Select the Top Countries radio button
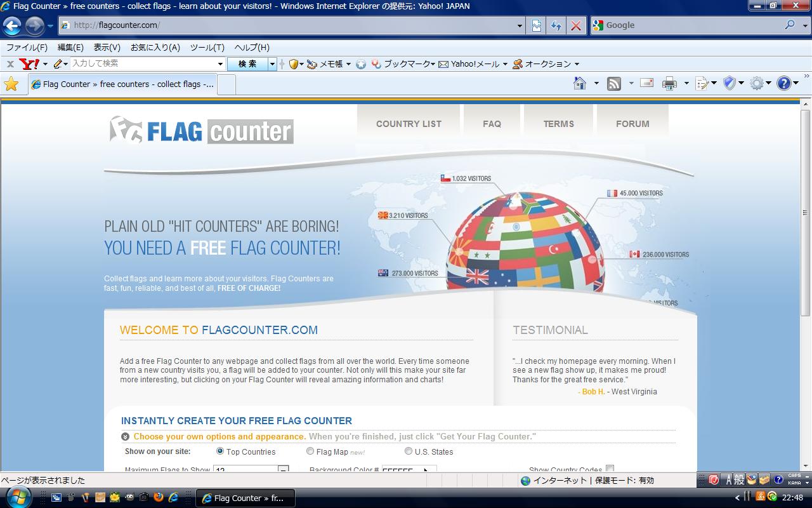This screenshot has height=508, width=812. pos(220,451)
